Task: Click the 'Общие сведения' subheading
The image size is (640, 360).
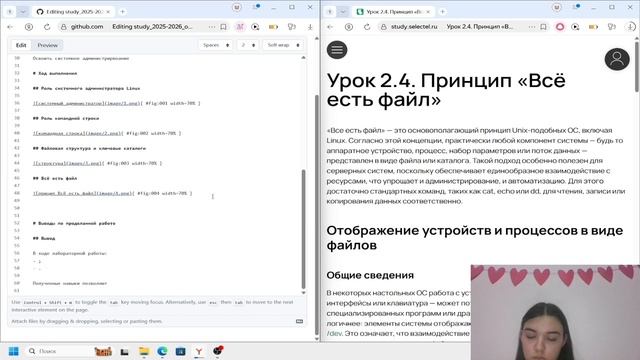Action: point(370,275)
